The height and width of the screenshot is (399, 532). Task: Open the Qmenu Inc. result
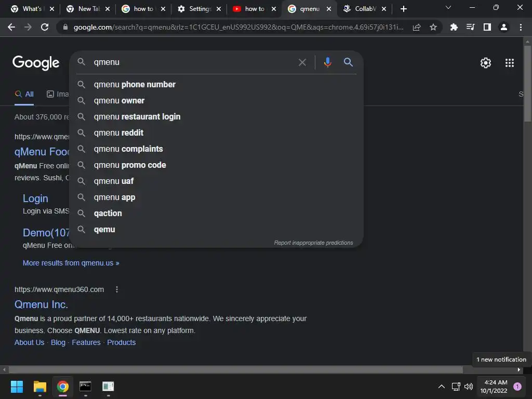(x=41, y=304)
